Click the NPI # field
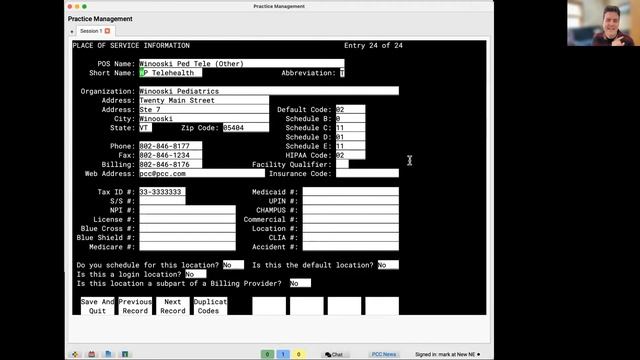This screenshot has height=360, width=640. tap(187, 210)
